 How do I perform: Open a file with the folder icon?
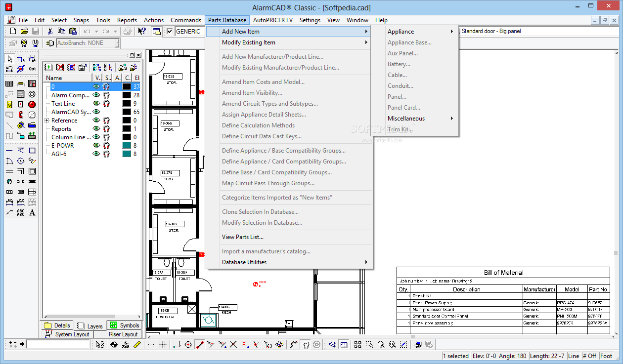24,31
